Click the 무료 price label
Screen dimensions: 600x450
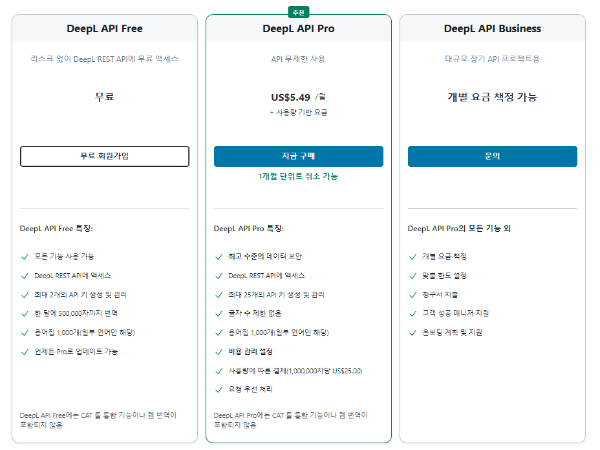pyautogui.click(x=104, y=97)
